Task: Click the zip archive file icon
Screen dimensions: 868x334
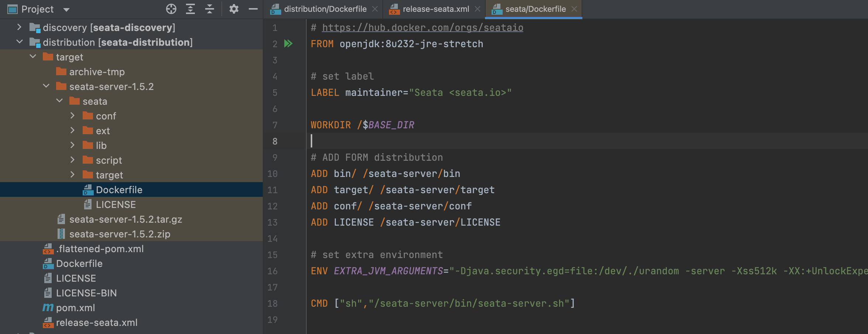Action: pos(61,234)
